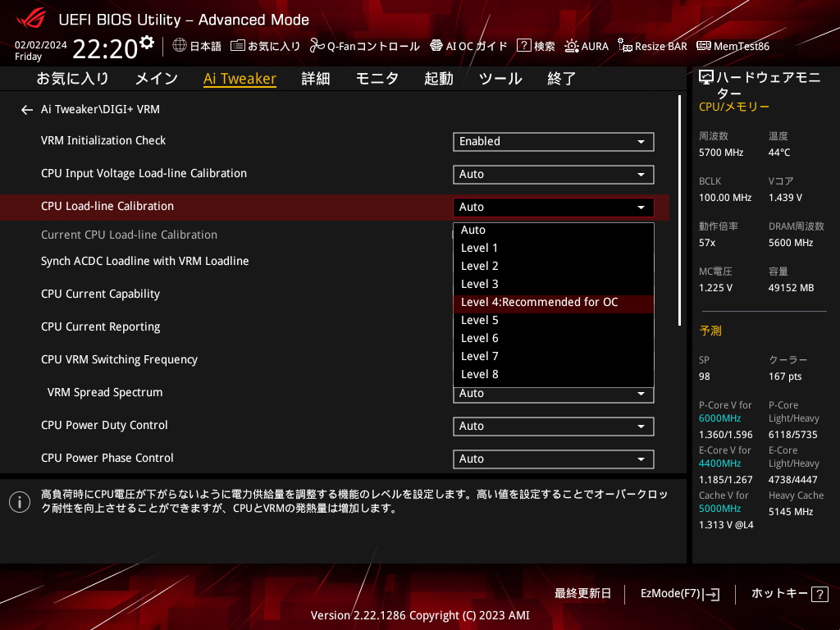Click the EzMode exit arrow icon
Image resolution: width=840 pixels, height=630 pixels.
click(x=713, y=594)
